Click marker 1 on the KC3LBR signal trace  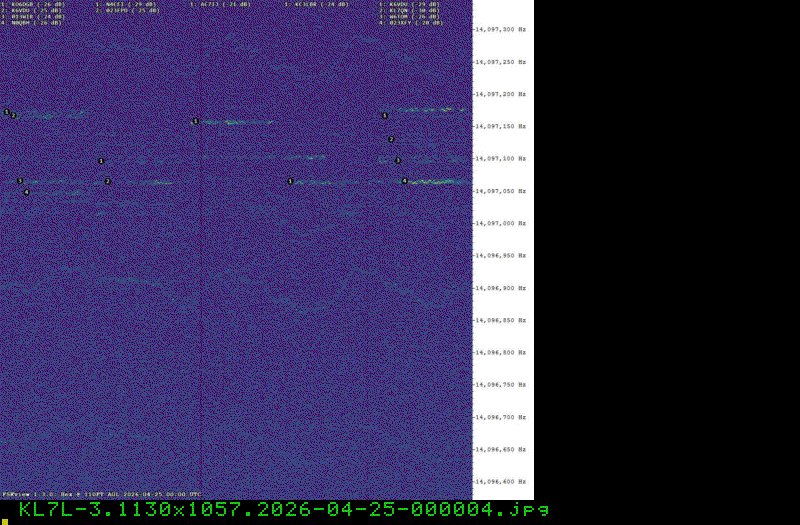pos(290,181)
